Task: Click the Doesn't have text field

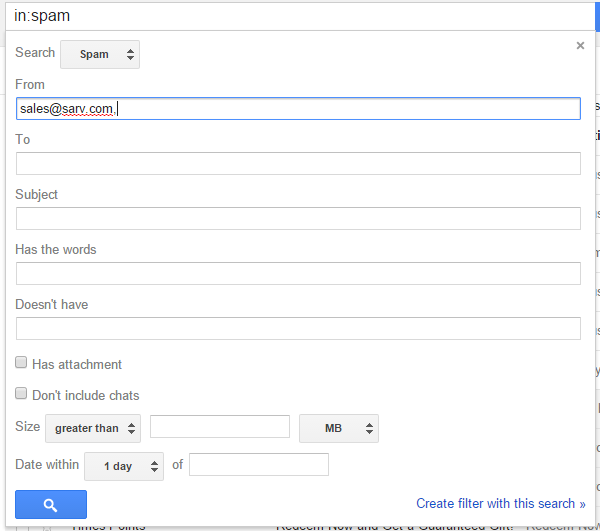Action: (298, 328)
